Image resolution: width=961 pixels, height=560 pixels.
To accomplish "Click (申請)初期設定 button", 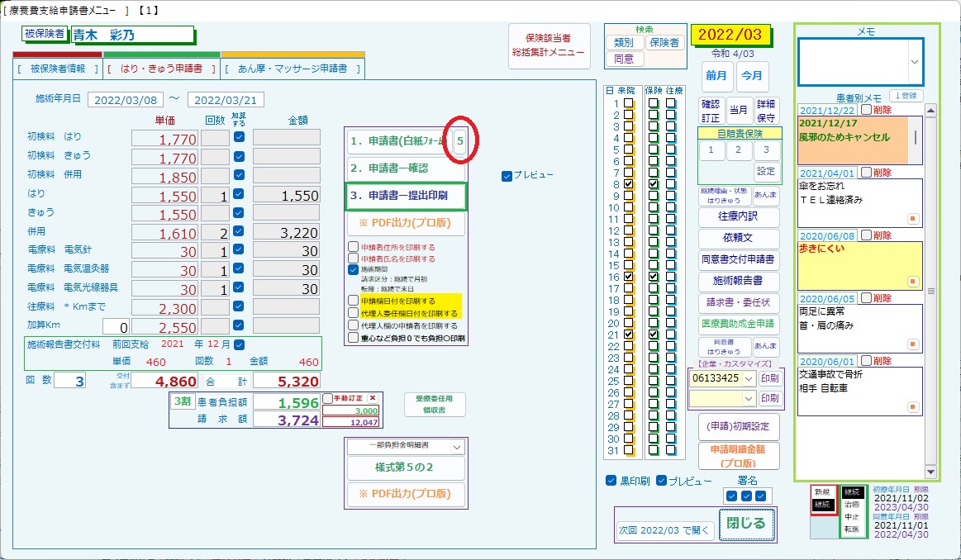I will coord(739,426).
